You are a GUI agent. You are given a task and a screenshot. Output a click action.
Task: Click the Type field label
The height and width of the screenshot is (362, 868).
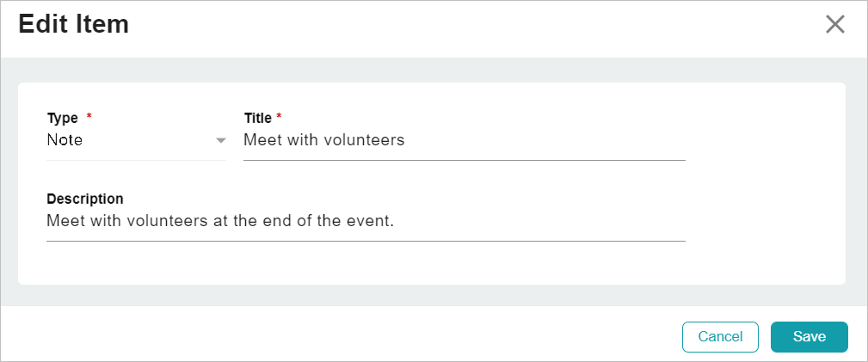click(x=62, y=118)
